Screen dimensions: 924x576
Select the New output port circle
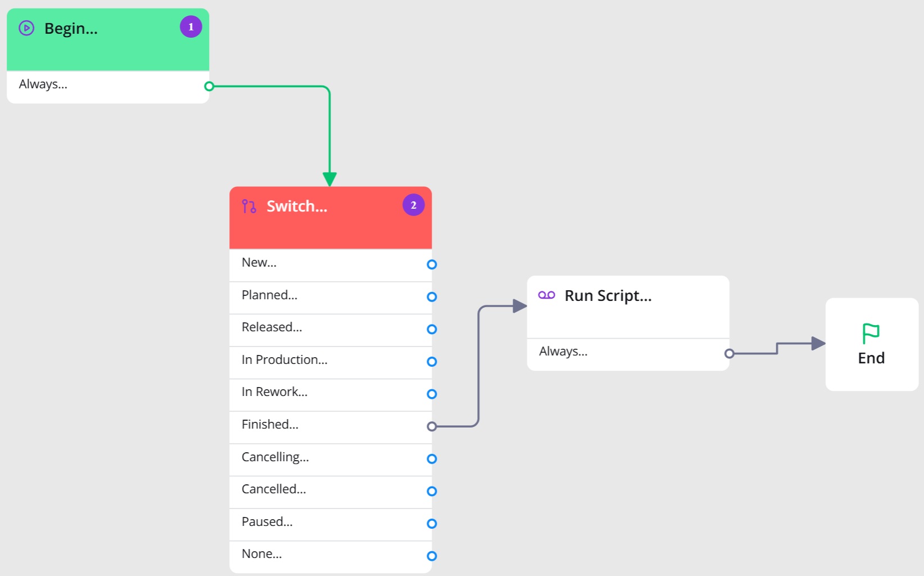click(x=432, y=264)
